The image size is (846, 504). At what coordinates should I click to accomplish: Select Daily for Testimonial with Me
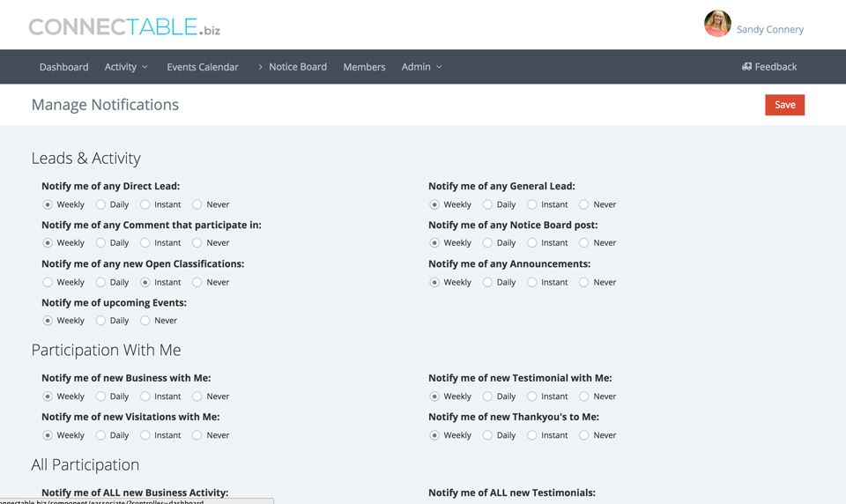click(487, 397)
